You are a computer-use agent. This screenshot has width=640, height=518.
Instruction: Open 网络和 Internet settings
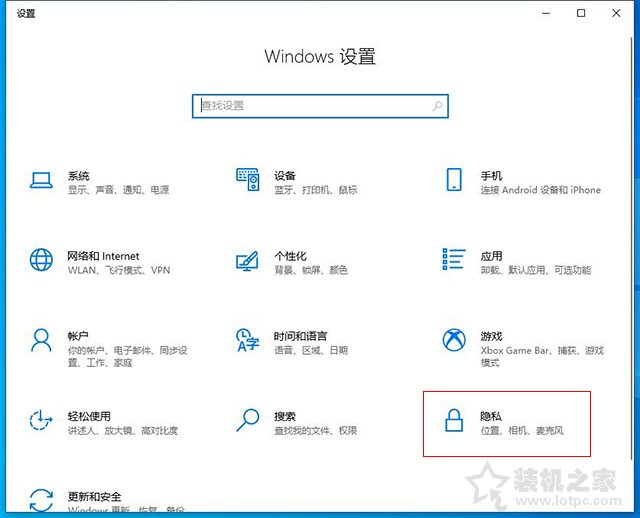pyautogui.click(x=103, y=256)
